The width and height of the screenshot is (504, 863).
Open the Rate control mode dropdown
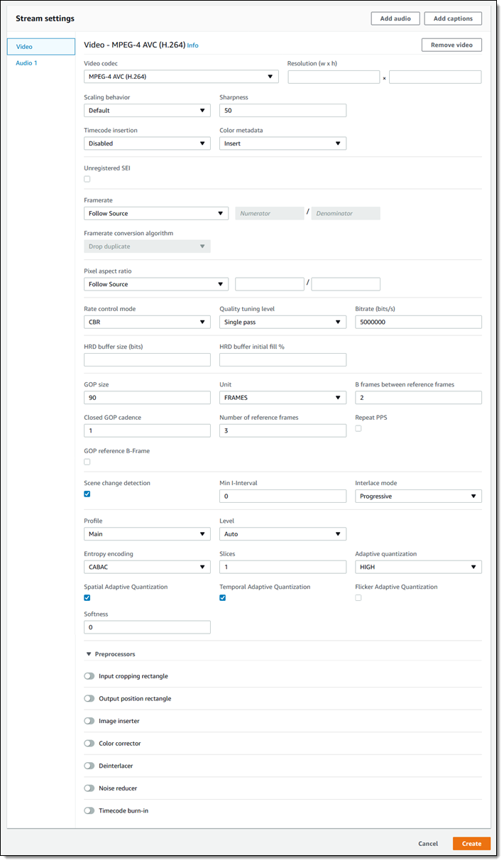click(x=147, y=322)
